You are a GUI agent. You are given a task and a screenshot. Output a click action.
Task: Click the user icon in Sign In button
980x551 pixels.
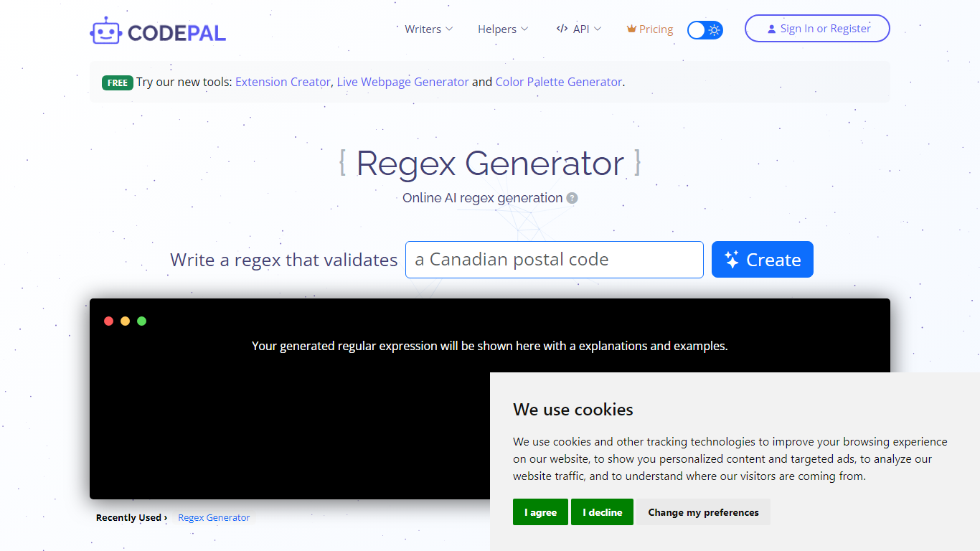(x=771, y=29)
